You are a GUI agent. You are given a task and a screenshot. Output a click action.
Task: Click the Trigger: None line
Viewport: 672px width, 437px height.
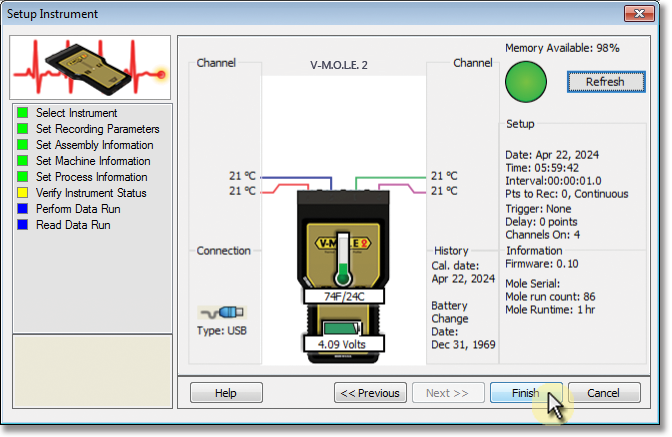click(538, 209)
